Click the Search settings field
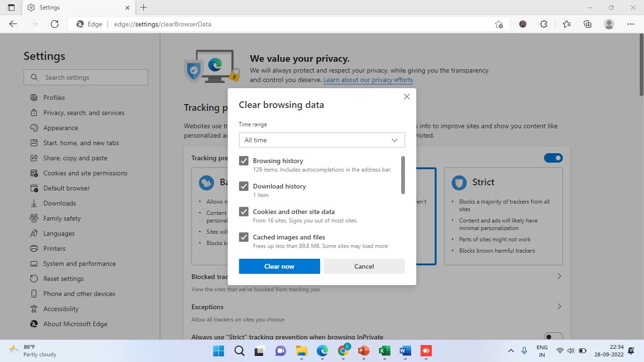Viewport: 644px width, 362px height. [x=86, y=77]
